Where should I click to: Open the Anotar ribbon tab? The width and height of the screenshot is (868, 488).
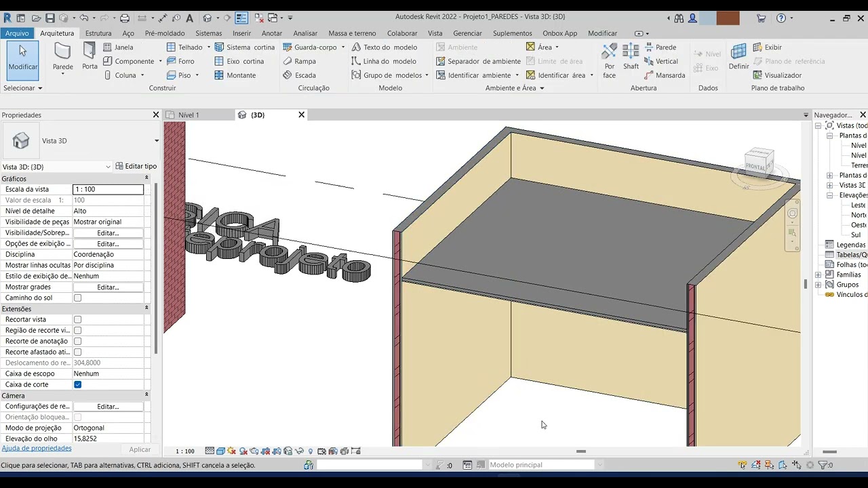point(272,33)
